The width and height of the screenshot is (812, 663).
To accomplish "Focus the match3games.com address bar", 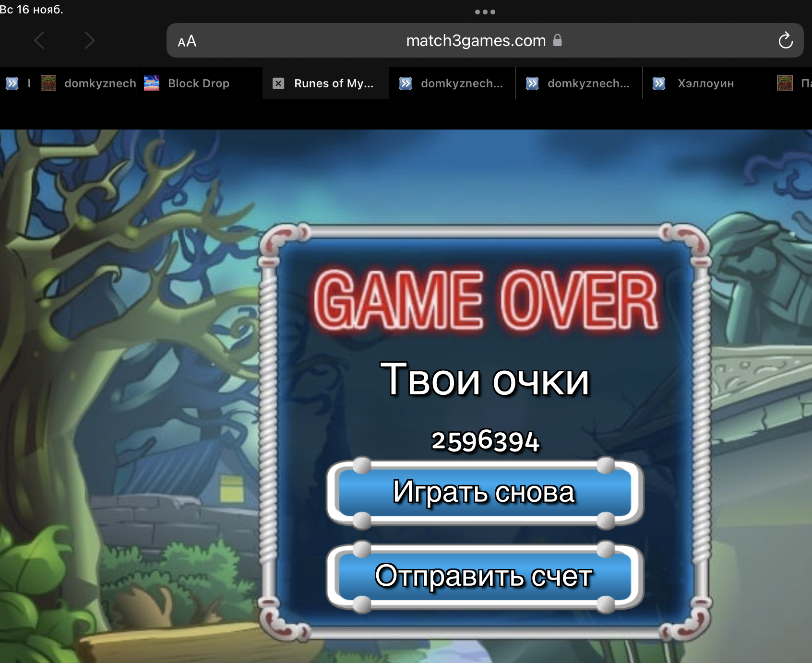I will [x=485, y=40].
